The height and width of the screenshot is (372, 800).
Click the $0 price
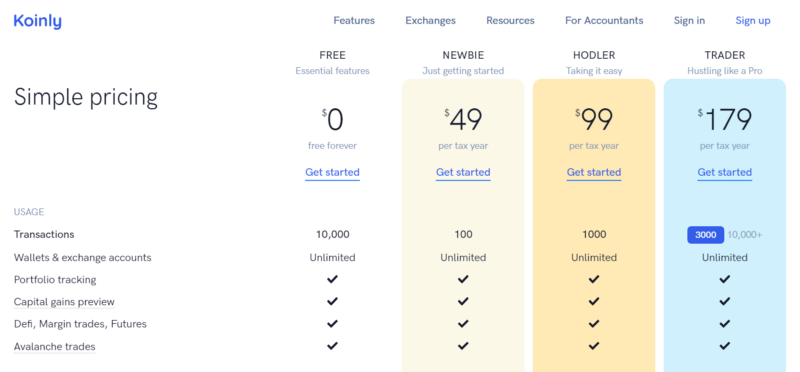[332, 120]
